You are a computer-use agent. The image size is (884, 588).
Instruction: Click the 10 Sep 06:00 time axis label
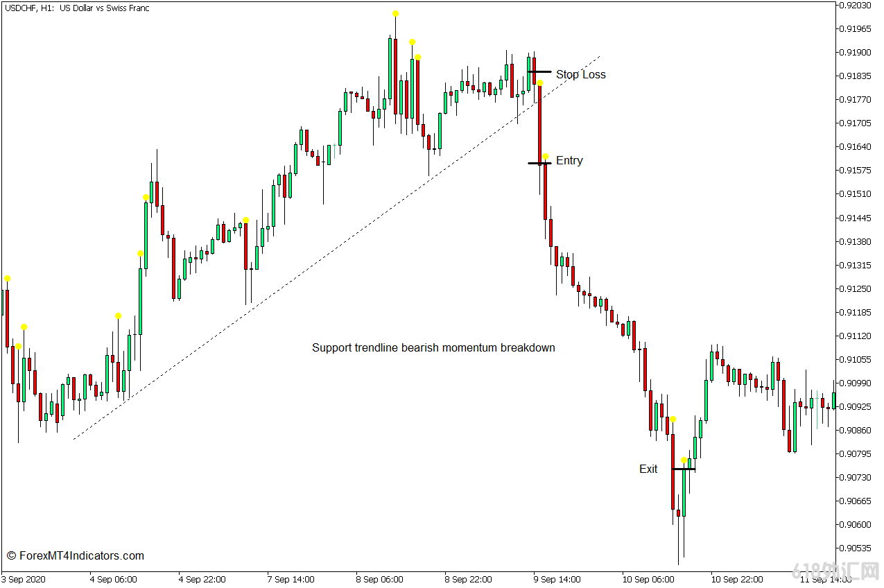649,580
